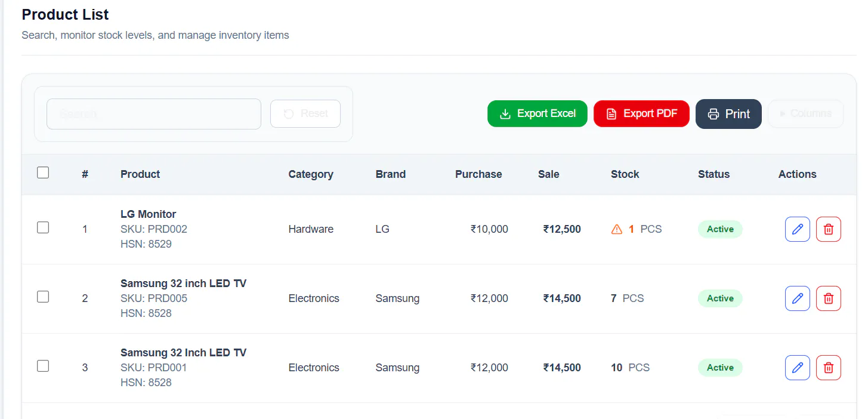The width and height of the screenshot is (868, 419).
Task: Edit product with SKU PRD001
Action: pyautogui.click(x=797, y=368)
